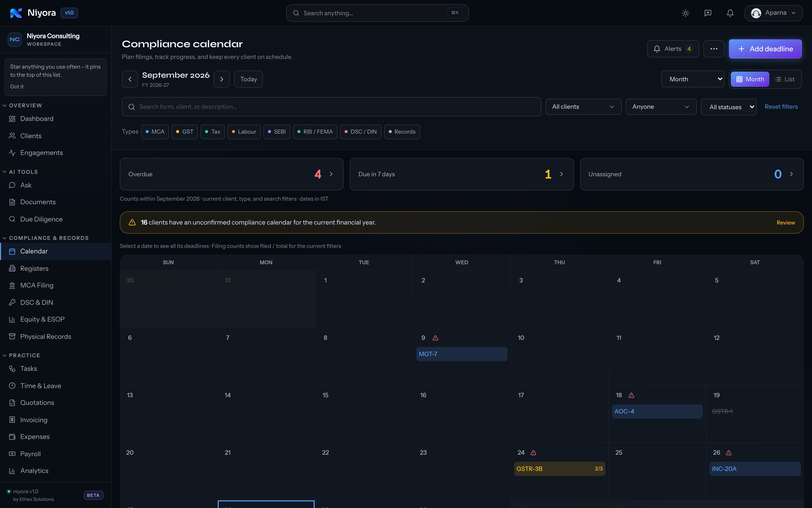
Task: Click the warning icon on September 24
Action: coord(533,453)
